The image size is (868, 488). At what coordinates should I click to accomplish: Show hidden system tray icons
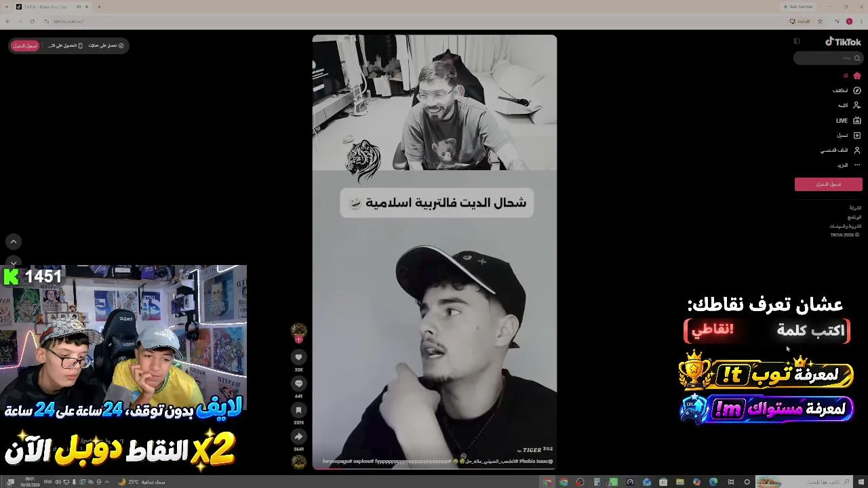click(108, 482)
